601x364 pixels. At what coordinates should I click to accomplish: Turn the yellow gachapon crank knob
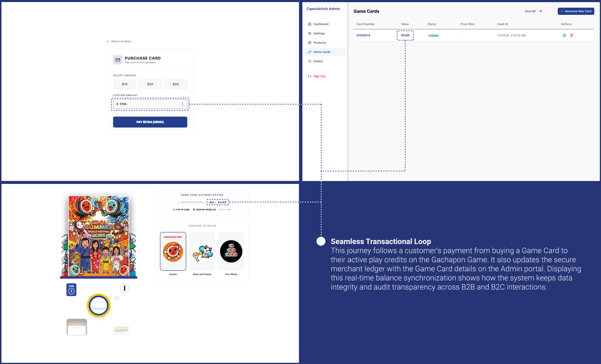click(x=99, y=306)
